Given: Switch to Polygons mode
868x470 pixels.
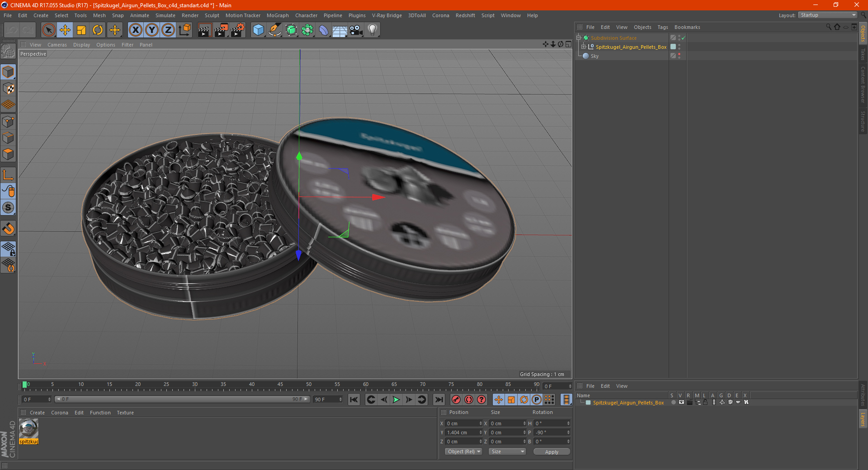Looking at the screenshot, I should coord(8,154).
